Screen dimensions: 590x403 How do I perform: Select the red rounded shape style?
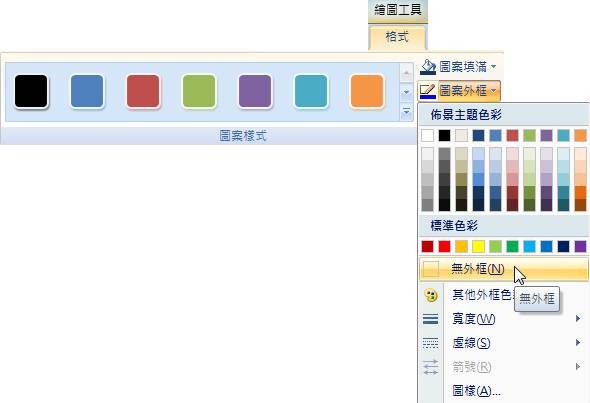pos(143,91)
